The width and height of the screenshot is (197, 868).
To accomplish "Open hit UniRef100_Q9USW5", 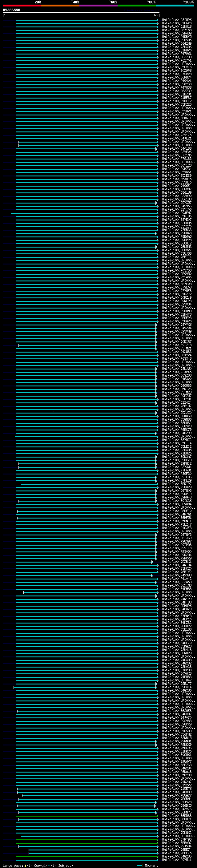I will (x=176, y=40).
